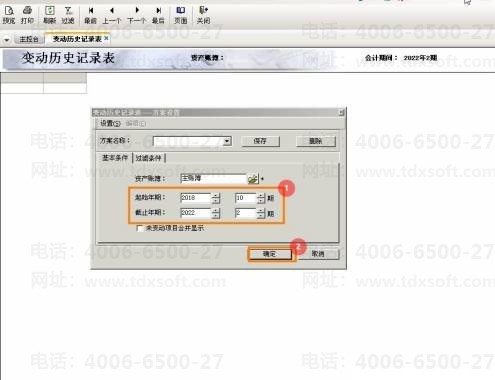The width and height of the screenshot is (495, 380).
Task: Click the 页面 page toolbar icon
Action: click(181, 15)
